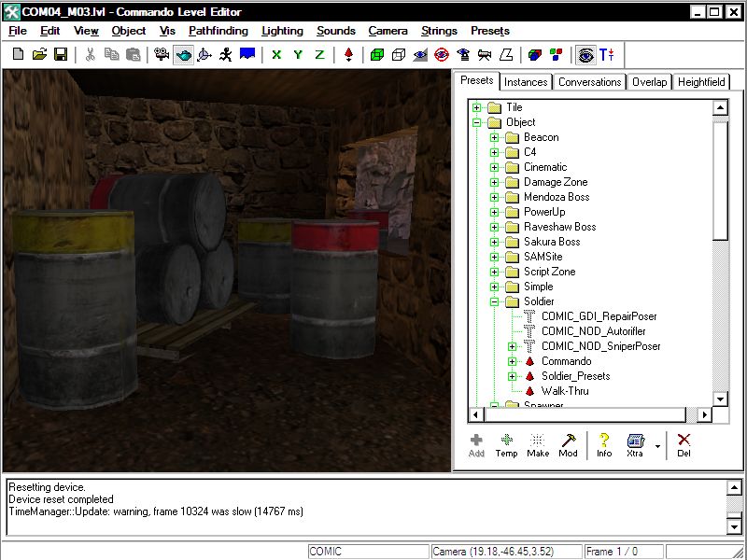Switch to the Heightfield tab
Screen dimensions: 747x560
[699, 82]
